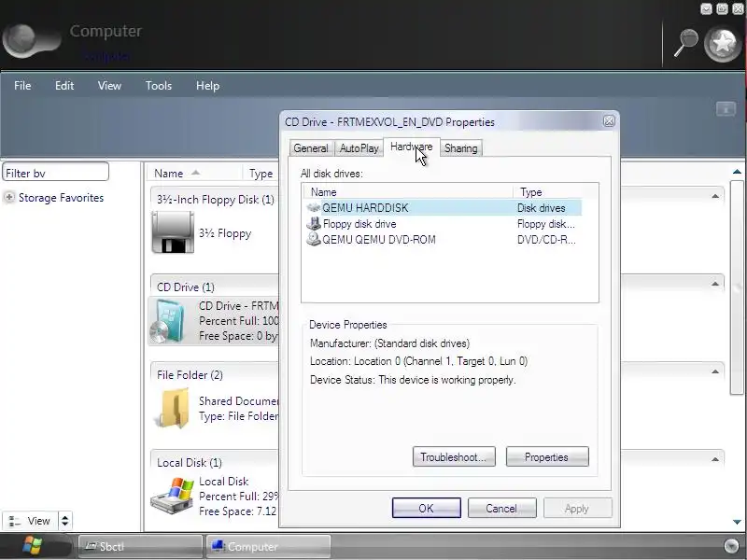
Task: Click the star favorites orb icon
Action: [x=723, y=43]
